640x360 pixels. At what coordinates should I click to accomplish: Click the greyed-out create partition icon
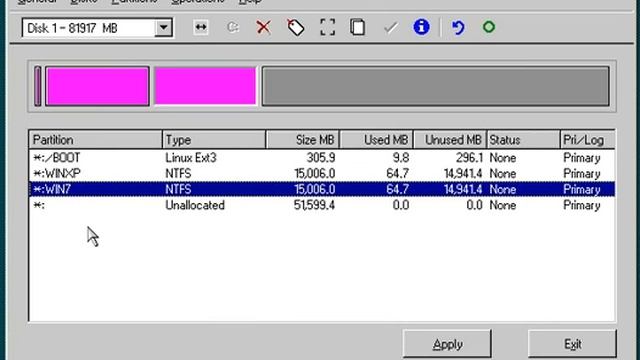pyautogui.click(x=233, y=27)
